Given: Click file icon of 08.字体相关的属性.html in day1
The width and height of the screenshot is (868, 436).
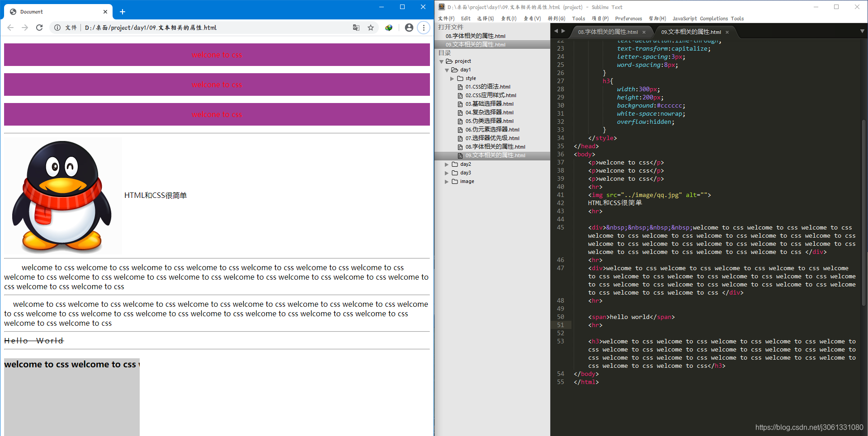Looking at the screenshot, I should (x=460, y=147).
